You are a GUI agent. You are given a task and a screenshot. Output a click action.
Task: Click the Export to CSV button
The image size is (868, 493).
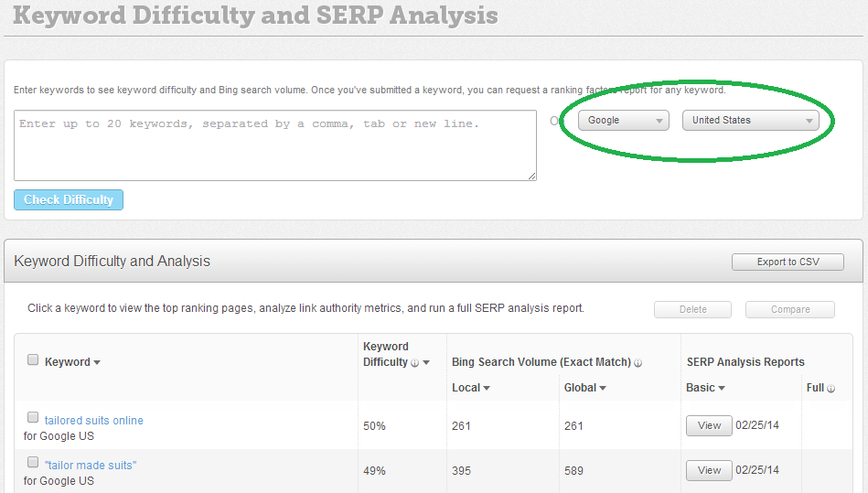(x=788, y=262)
